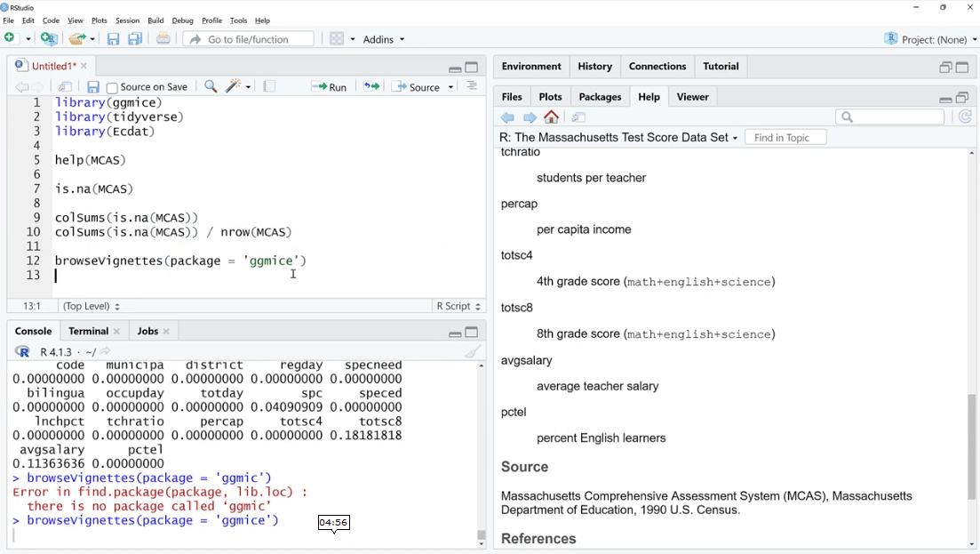
Task: Switch to the Packages tab
Action: click(x=600, y=97)
